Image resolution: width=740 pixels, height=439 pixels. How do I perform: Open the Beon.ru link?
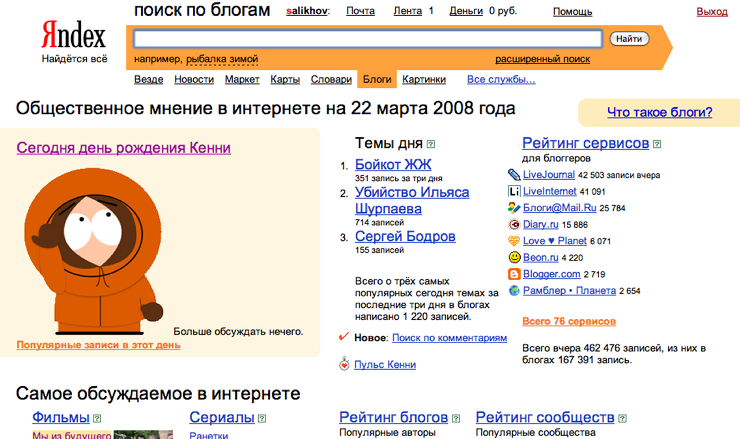[541, 257]
